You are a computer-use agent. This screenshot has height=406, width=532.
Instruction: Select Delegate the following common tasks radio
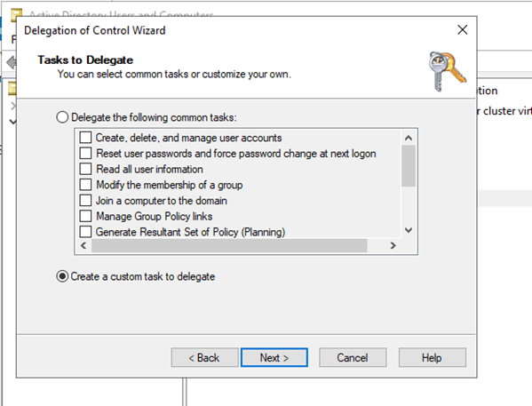62,117
